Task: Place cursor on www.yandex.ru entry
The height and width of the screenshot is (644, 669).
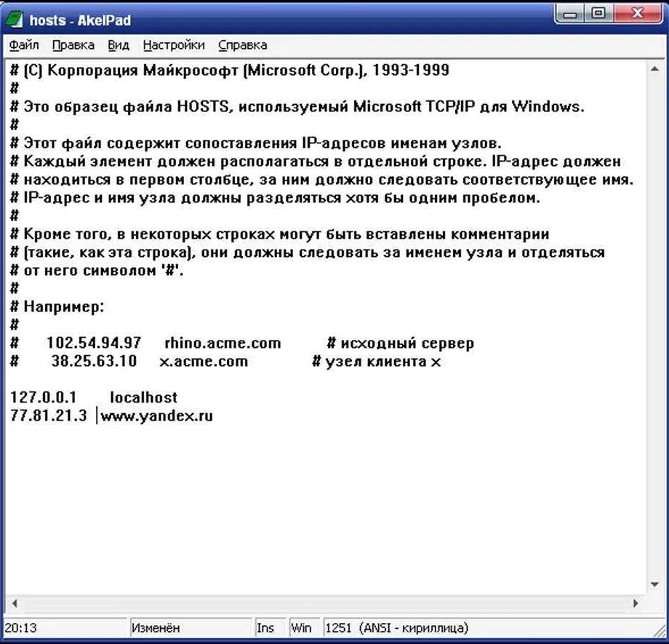Action: click(x=156, y=416)
